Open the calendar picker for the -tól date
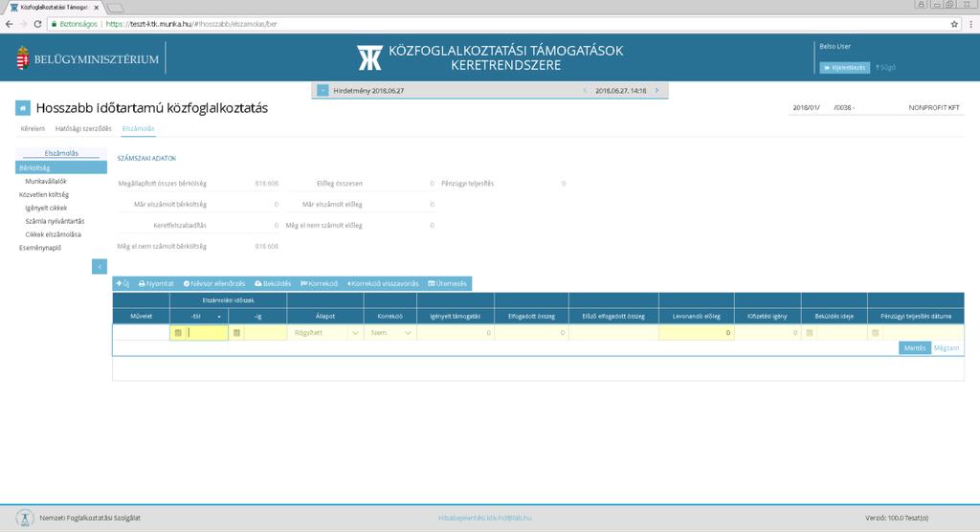This screenshot has height=532, width=980. coord(178,333)
